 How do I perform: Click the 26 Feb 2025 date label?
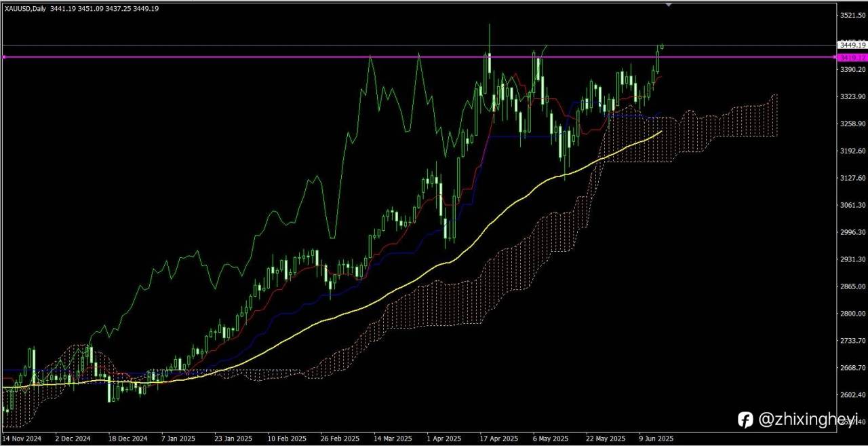tap(341, 439)
